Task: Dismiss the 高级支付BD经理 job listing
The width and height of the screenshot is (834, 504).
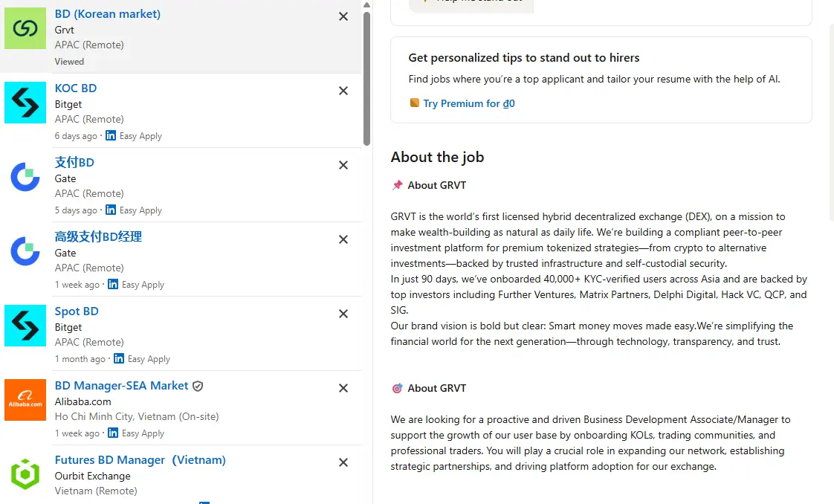Action: click(343, 239)
